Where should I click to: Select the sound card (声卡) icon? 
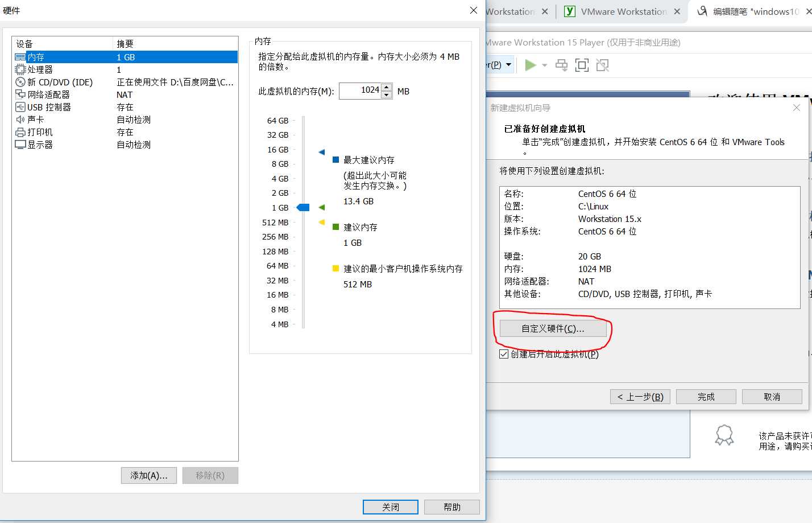(x=20, y=120)
